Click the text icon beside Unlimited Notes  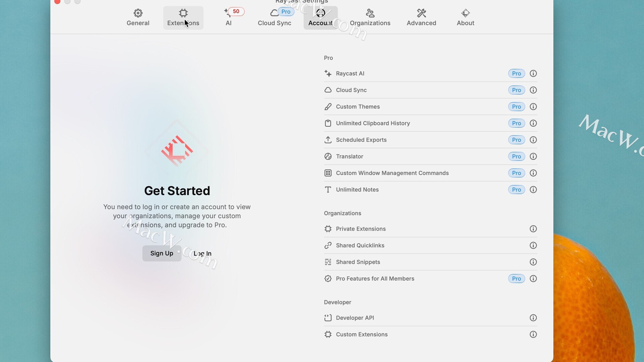328,190
